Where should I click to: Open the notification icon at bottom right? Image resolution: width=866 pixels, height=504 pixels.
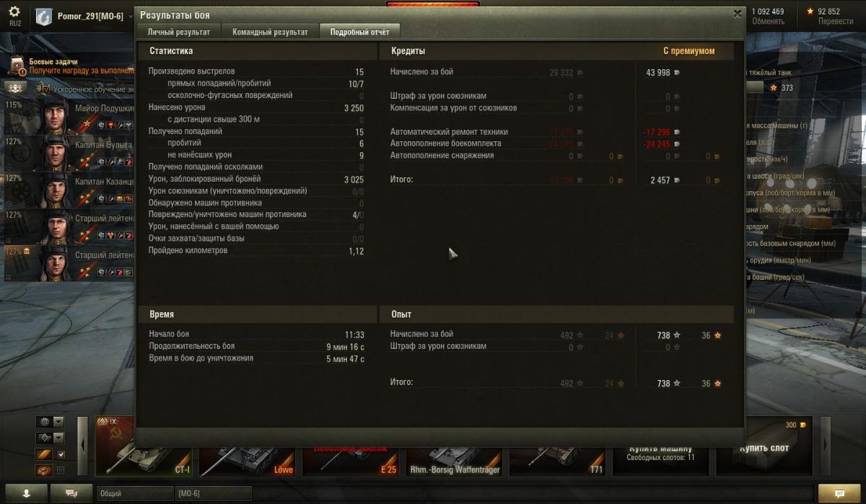click(x=839, y=493)
